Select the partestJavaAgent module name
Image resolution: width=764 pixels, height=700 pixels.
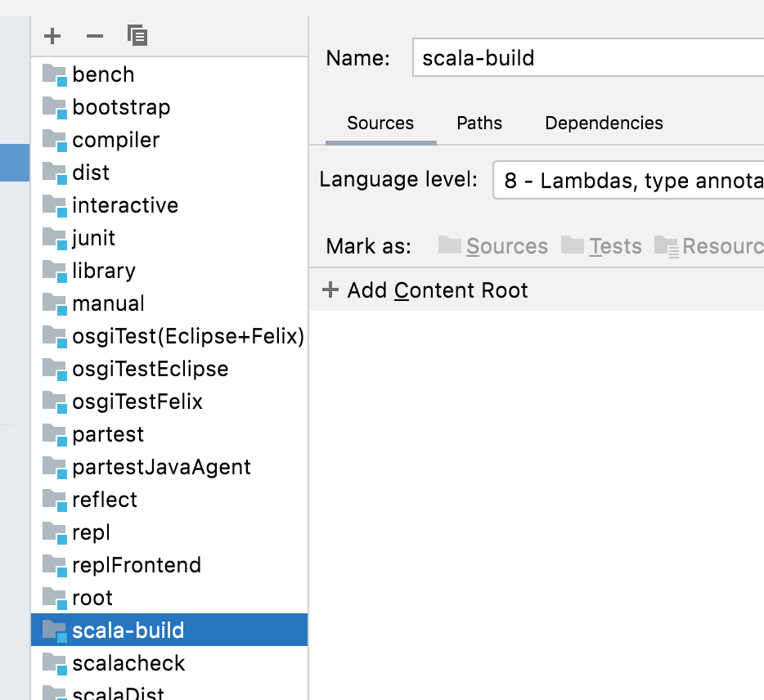[x=161, y=467]
